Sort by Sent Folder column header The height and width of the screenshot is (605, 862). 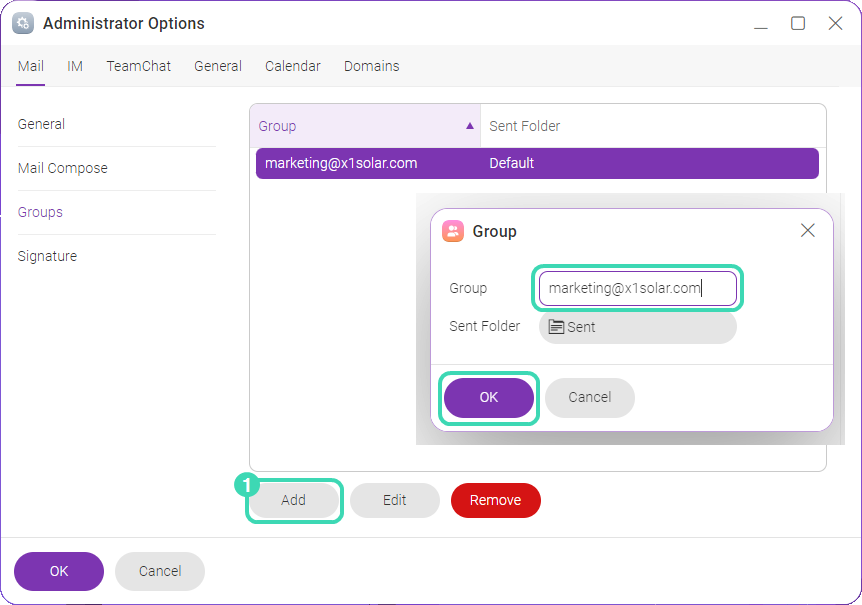coord(653,126)
